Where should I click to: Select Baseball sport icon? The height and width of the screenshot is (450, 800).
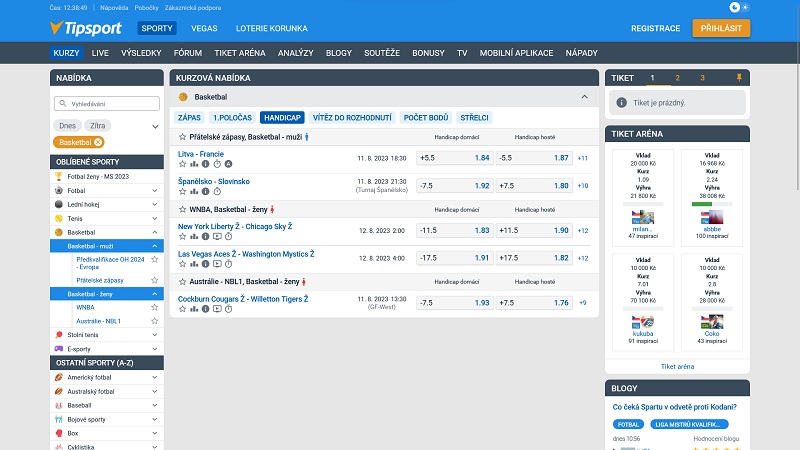point(59,406)
